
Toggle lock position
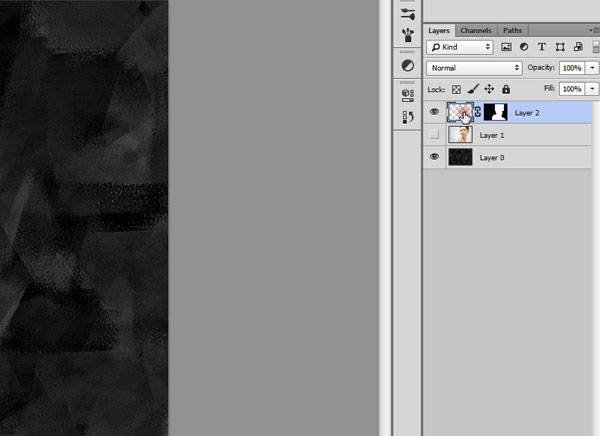click(x=489, y=89)
